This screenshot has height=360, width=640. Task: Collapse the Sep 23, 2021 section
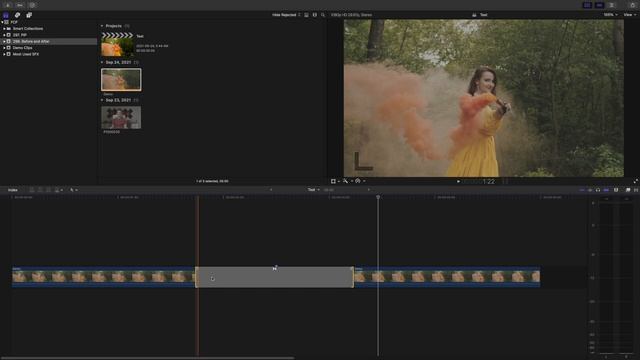pos(102,100)
